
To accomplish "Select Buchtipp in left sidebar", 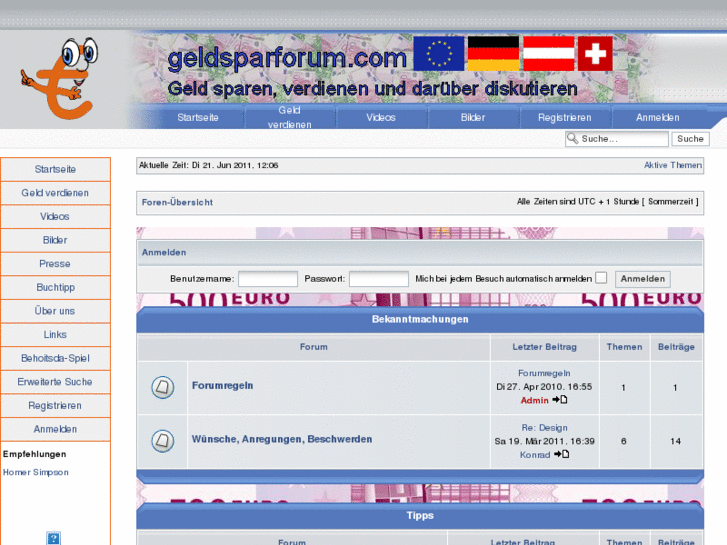I will click(55, 288).
